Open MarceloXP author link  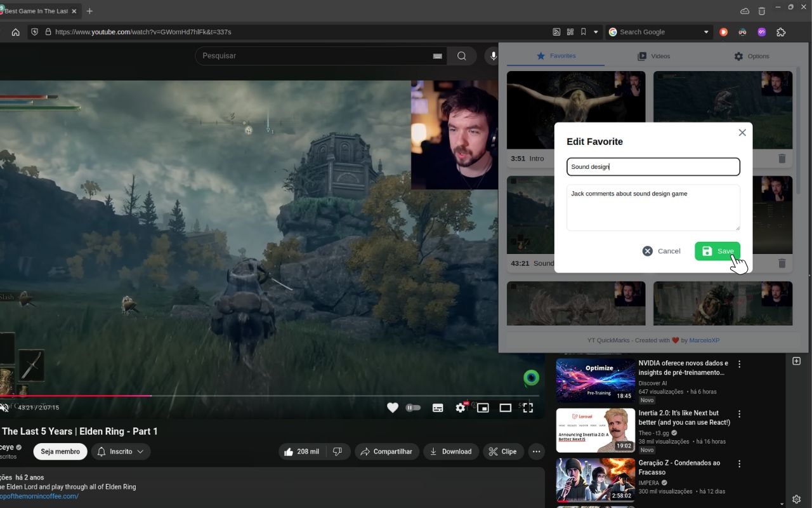pyautogui.click(x=704, y=340)
